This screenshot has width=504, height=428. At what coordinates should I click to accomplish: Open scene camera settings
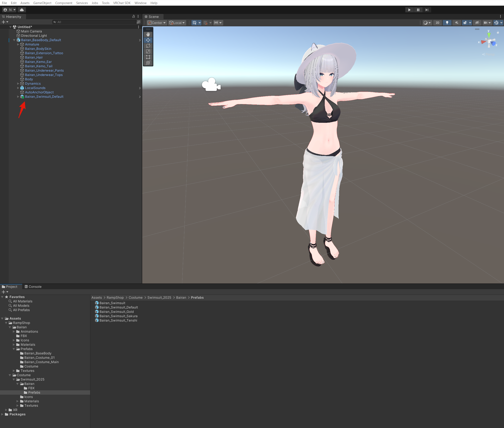pos(487,23)
